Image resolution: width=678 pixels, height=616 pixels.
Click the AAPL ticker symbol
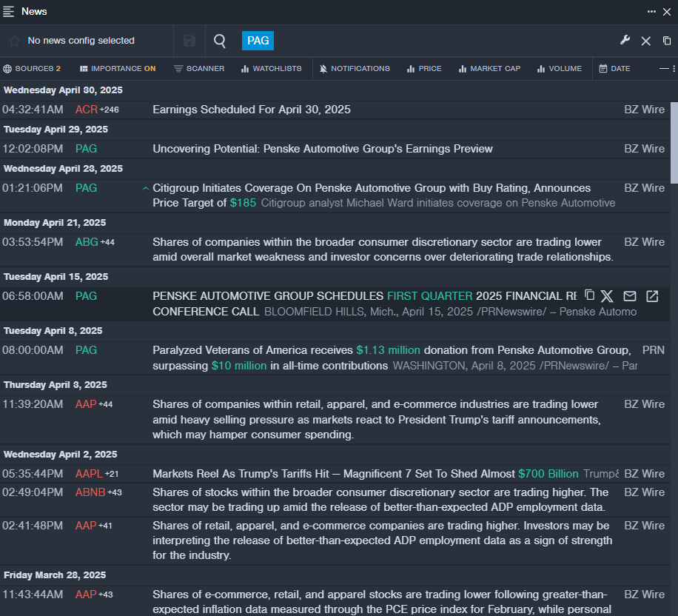click(x=89, y=474)
